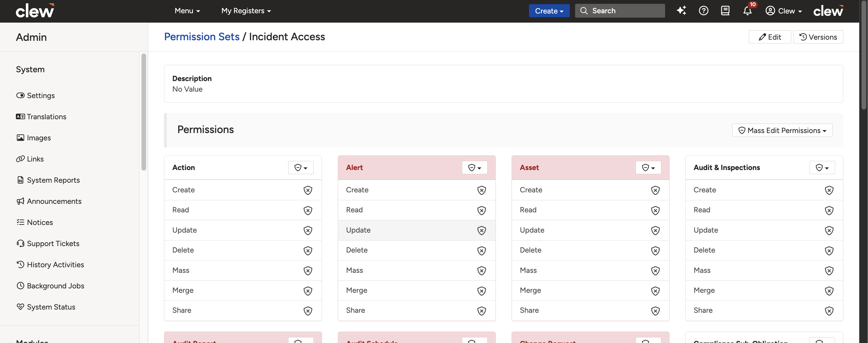Toggle Action Create permission shield
868x343 pixels.
(x=308, y=190)
